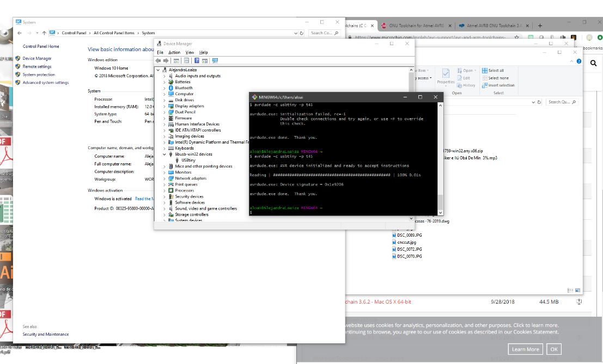Click the refresh icon in Explorer address bar
The height and width of the screenshot is (364, 603).
[x=539, y=102]
